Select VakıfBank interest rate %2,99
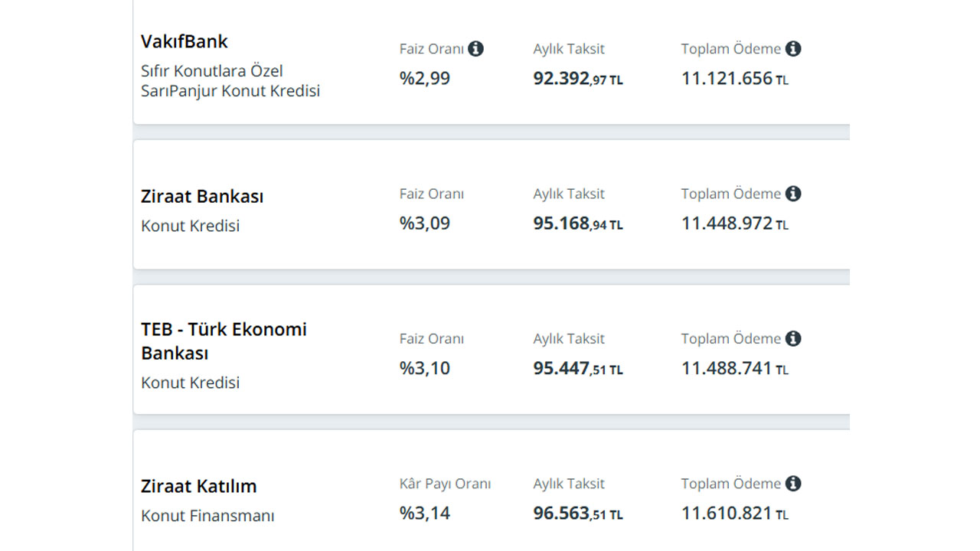The height and width of the screenshot is (551, 980). click(425, 78)
